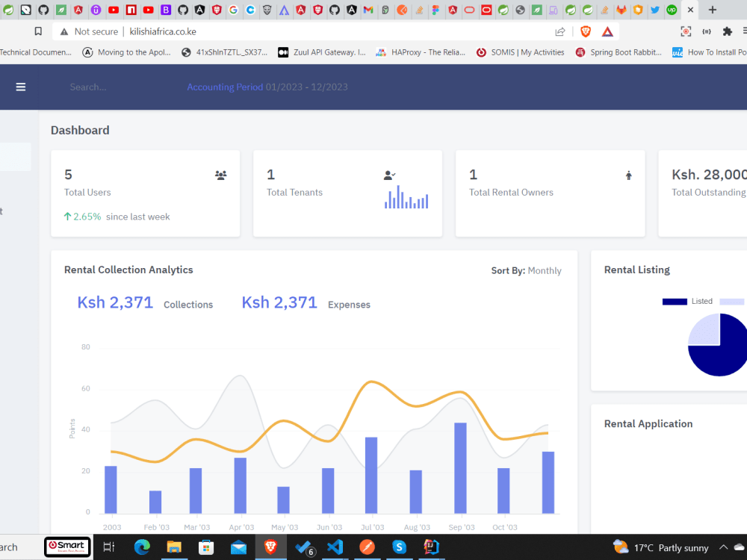747x560 pixels.
Task: Click the Accounting Period link
Action: [224, 87]
